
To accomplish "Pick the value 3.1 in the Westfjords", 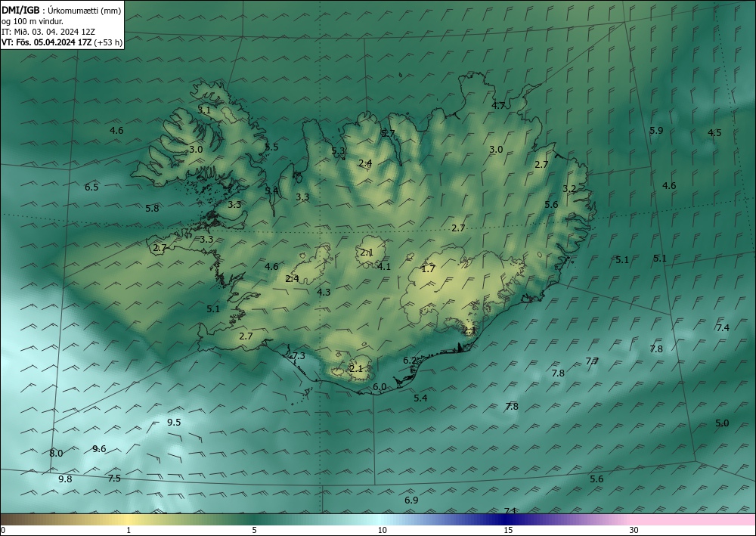I will pyautogui.click(x=204, y=110).
